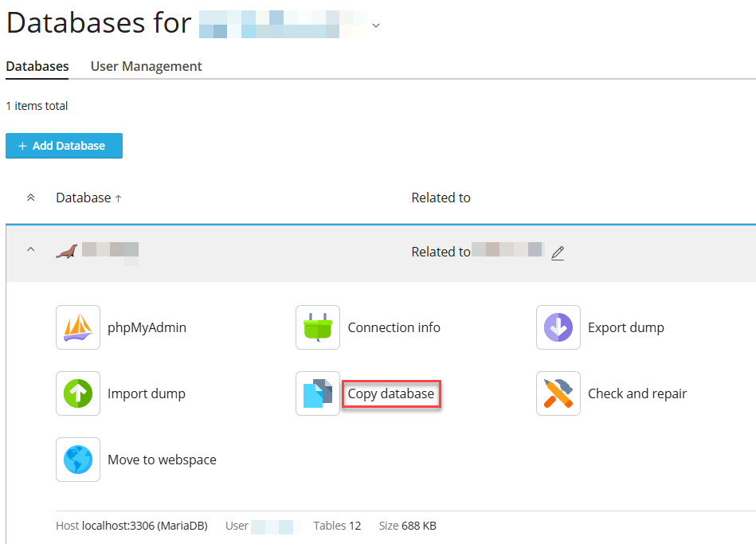
Task: Switch to the Databases tab
Action: pyautogui.click(x=37, y=66)
